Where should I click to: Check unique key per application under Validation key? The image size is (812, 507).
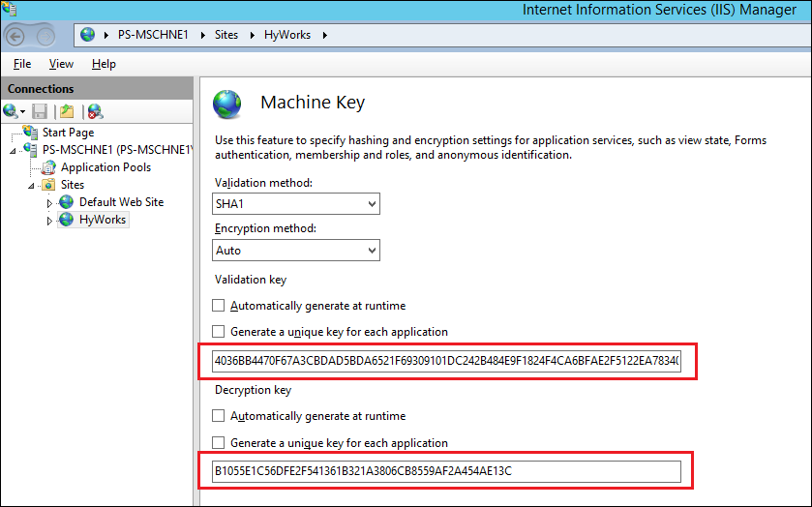(x=218, y=332)
